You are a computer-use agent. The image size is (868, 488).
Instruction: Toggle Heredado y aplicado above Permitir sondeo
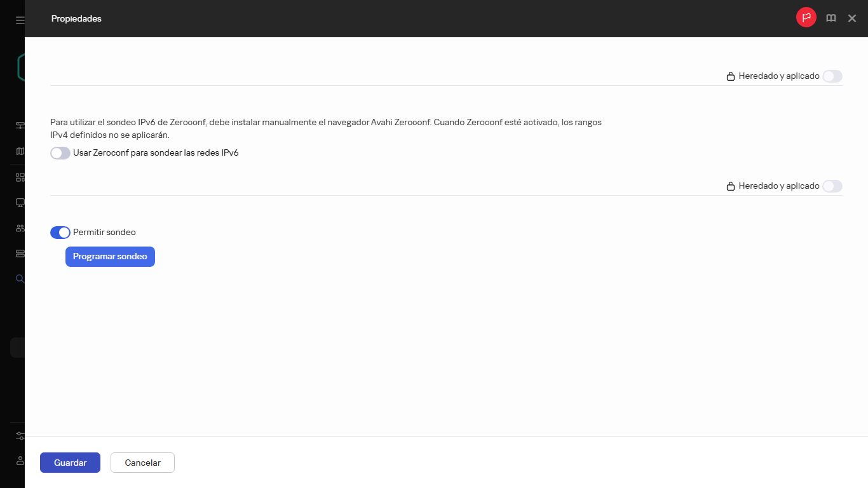pos(832,186)
